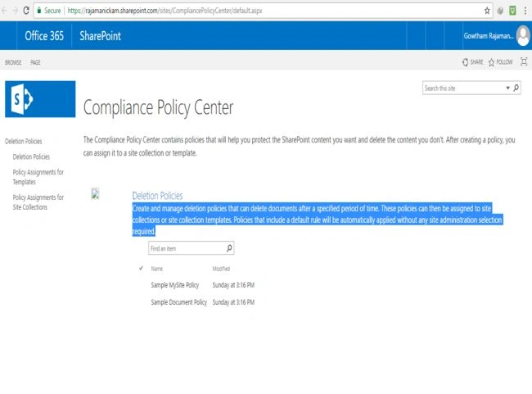
Task: Click the SharePoint header link
Action: [x=100, y=36]
